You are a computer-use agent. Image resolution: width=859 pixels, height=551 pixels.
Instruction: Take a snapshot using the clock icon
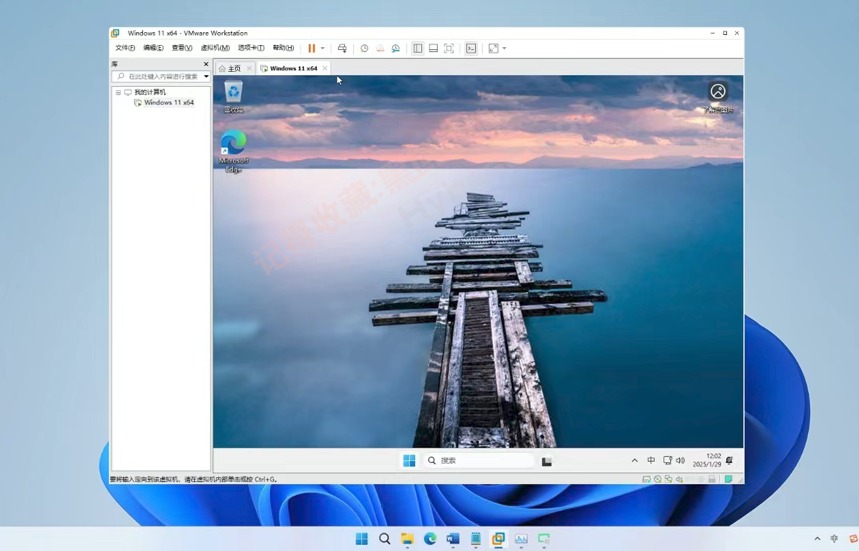point(364,48)
